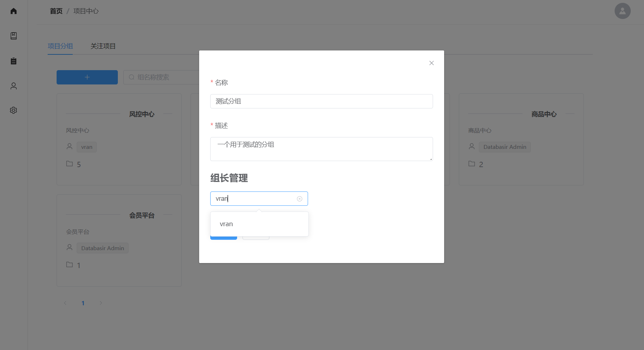Click the 名称 input field with 测试分组
This screenshot has height=350, width=644.
(321, 101)
